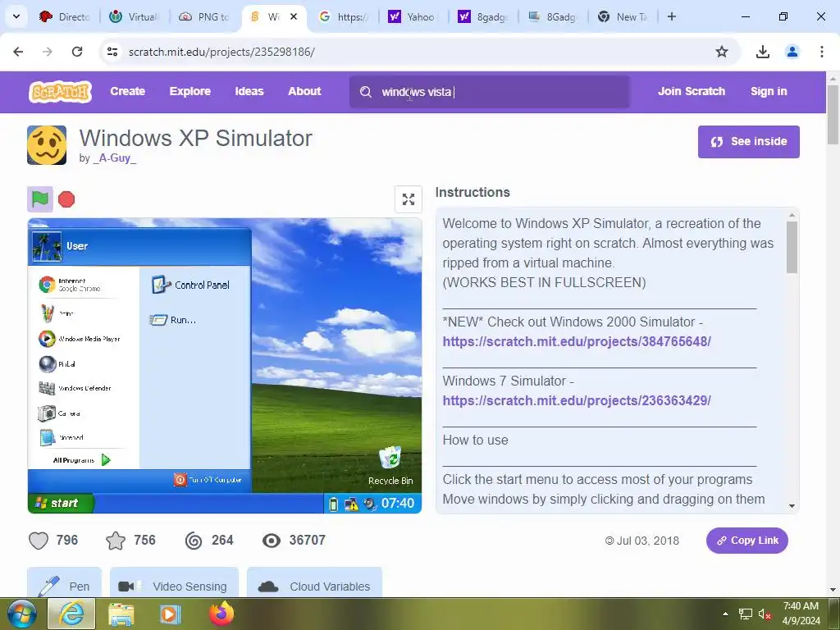Viewport: 840px width, 630px height.
Task: Open Firefox from taskbar
Action: [x=221, y=614]
